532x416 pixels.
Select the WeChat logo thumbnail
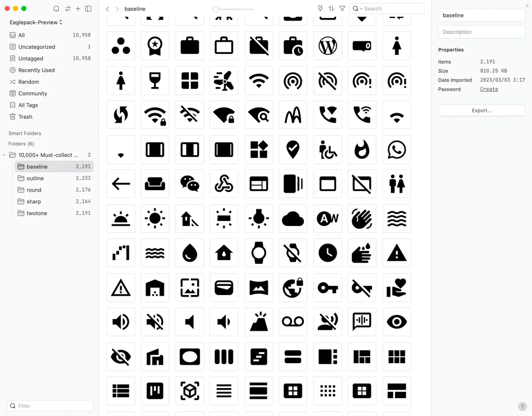pos(190,184)
